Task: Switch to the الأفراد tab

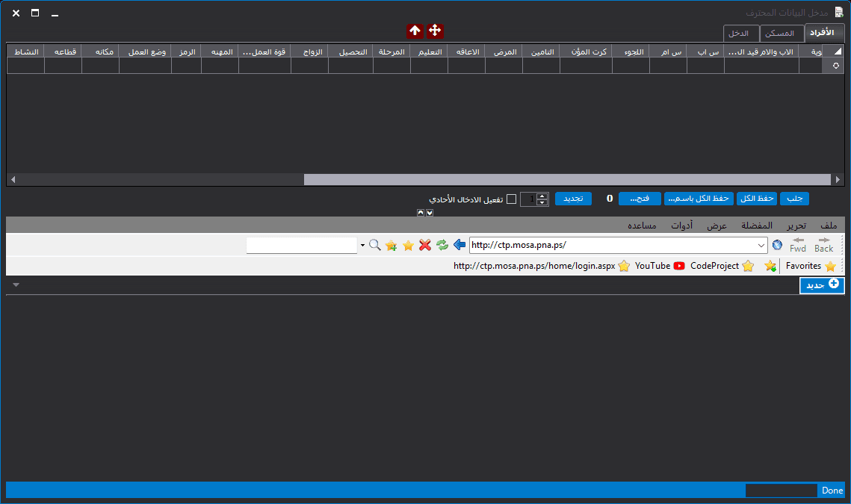Action: point(823,33)
